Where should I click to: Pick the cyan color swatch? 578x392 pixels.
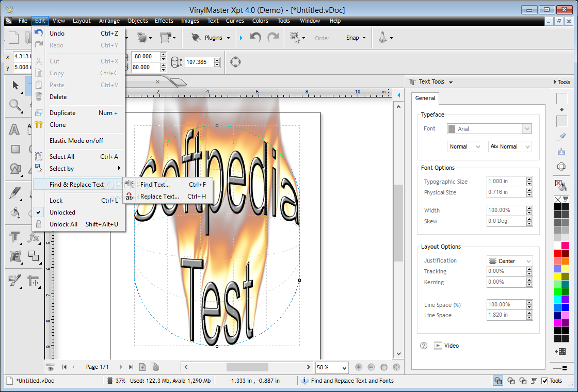click(557, 300)
